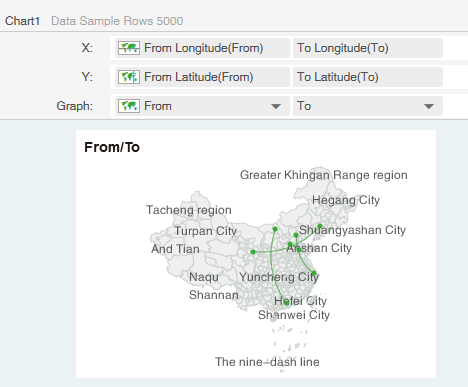Viewport: 468px width, 387px height.
Task: Click the And Tian map label
Action: click(175, 249)
